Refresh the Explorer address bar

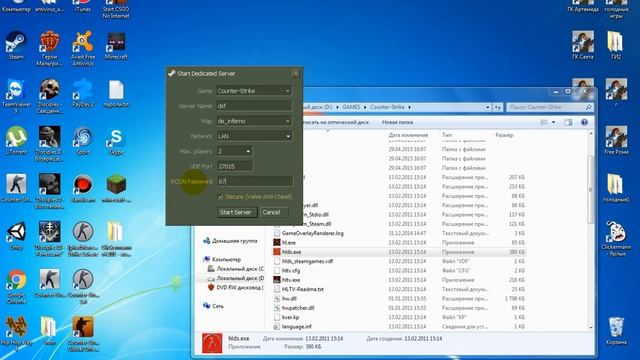click(x=498, y=107)
